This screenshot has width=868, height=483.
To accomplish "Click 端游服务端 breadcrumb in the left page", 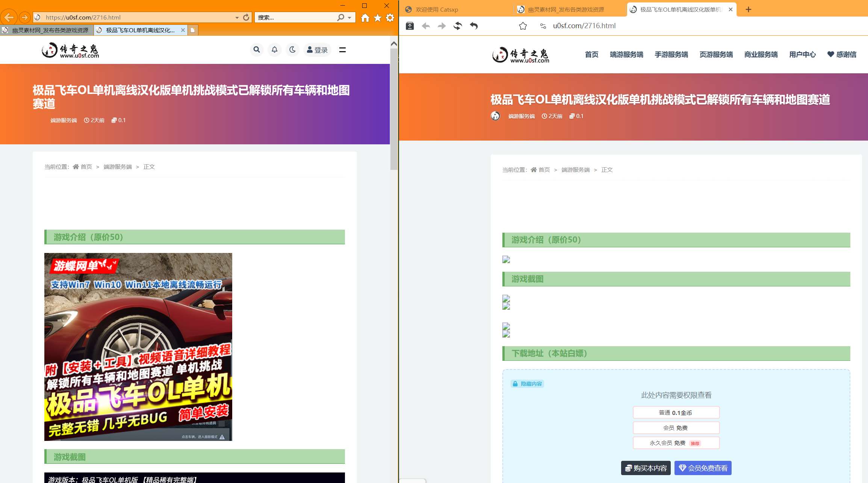I will coord(118,167).
